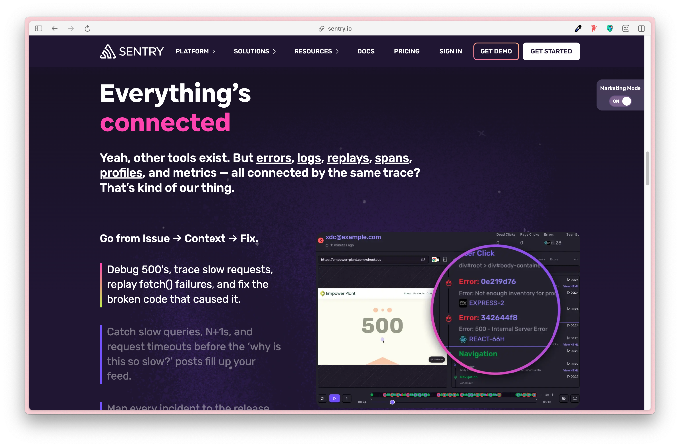The image size is (680, 447).
Task: Click the page scrollbar thumb
Action: point(647,168)
